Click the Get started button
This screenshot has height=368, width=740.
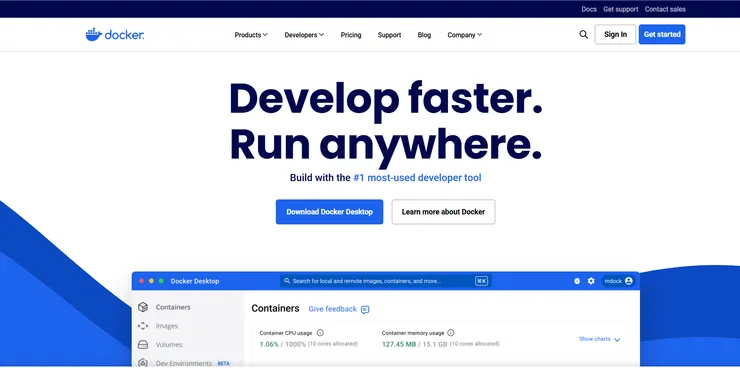pos(662,34)
